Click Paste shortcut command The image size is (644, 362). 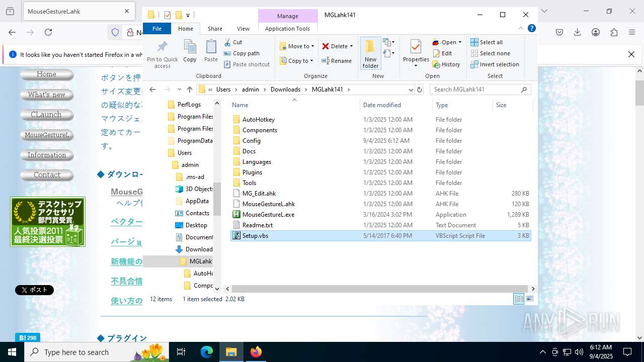(247, 64)
